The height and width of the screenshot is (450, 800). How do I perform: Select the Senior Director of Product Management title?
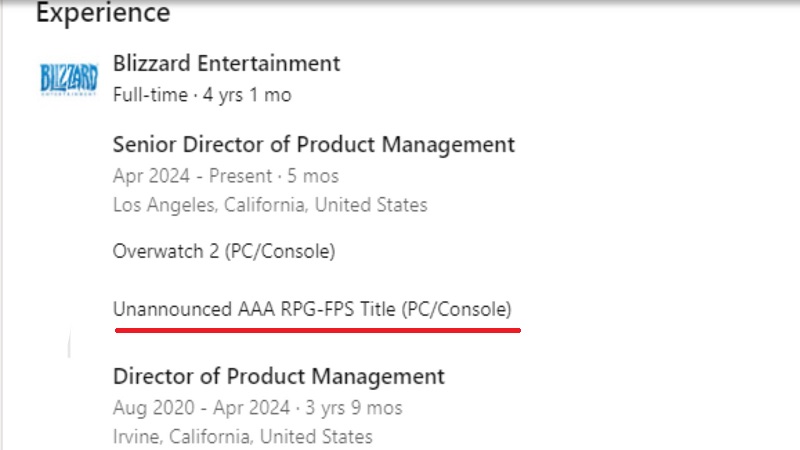(x=314, y=144)
